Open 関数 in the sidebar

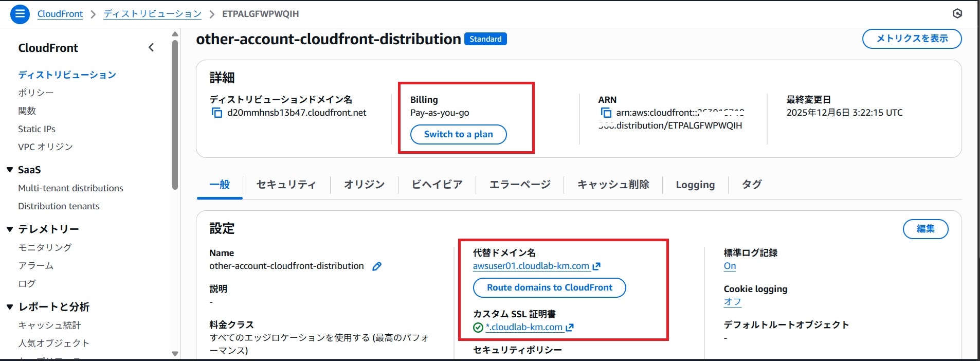point(27,111)
